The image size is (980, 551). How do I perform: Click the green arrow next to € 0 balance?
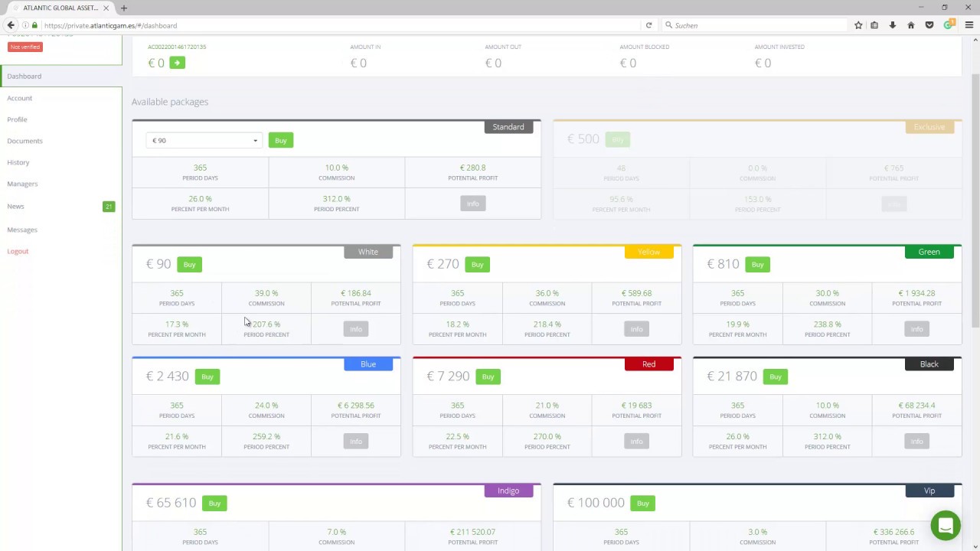(177, 63)
